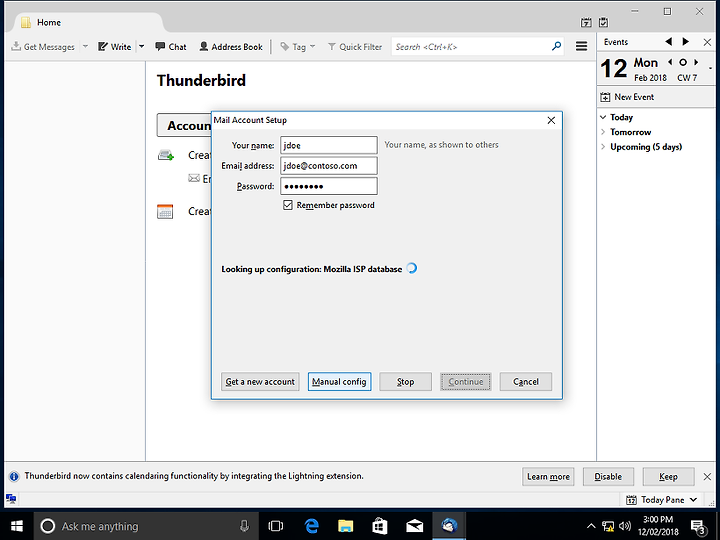
Task: Click the magnifier search icon
Action: point(556,46)
